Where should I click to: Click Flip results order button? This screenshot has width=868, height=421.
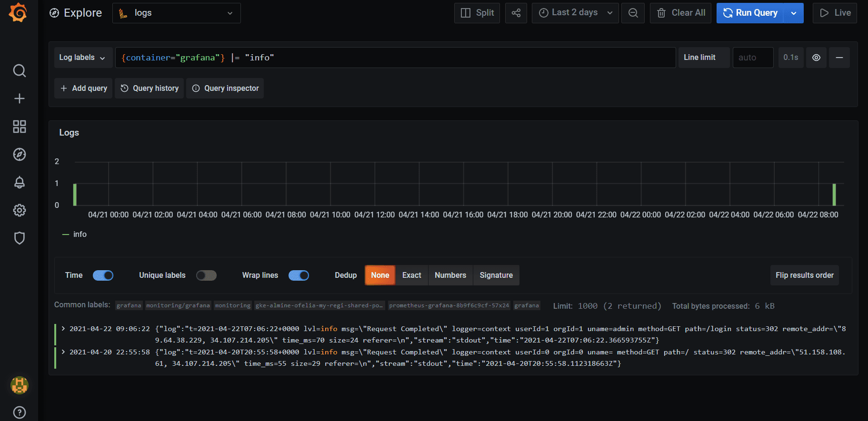click(x=805, y=275)
